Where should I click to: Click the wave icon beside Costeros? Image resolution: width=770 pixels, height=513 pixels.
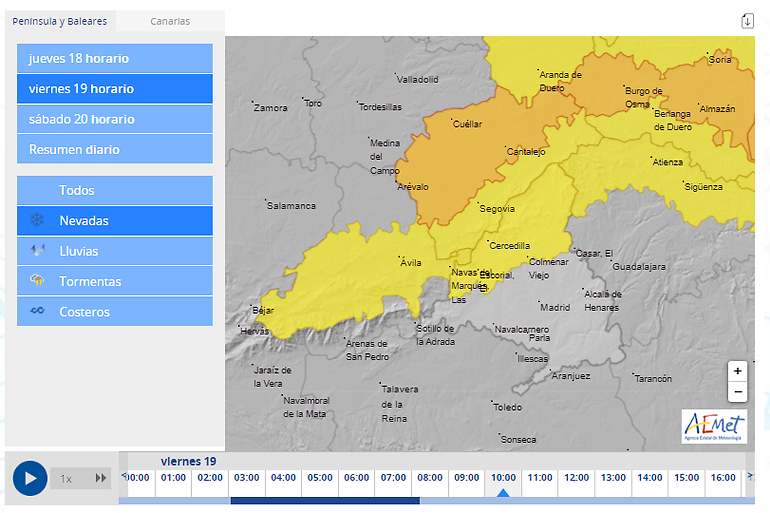click(37, 311)
